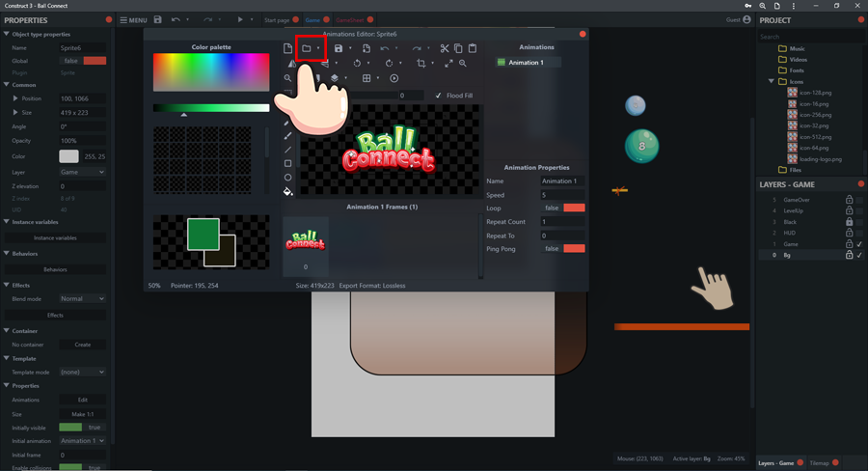868x471 pixels.
Task: Click the zoom magnifier icon beside resize
Action: pos(463,64)
